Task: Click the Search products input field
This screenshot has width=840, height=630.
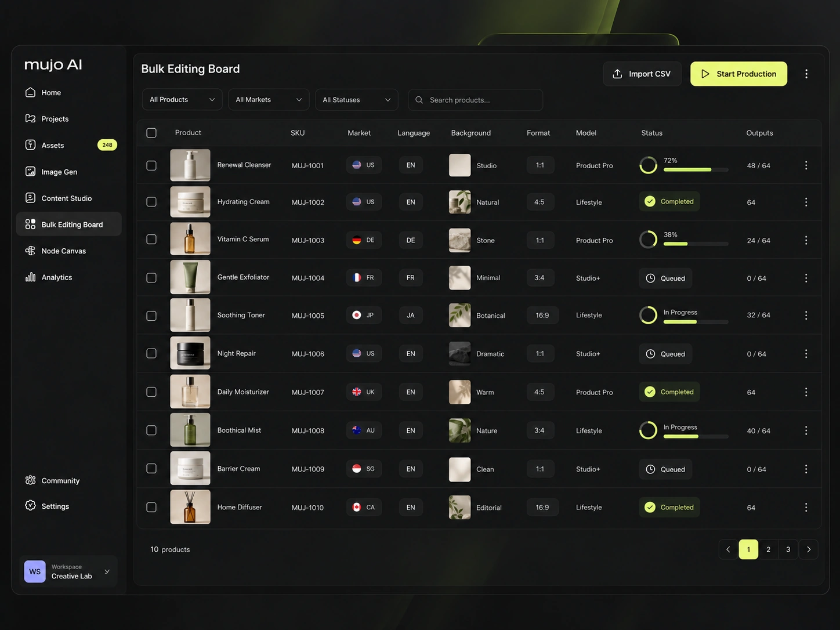Action: pos(476,100)
